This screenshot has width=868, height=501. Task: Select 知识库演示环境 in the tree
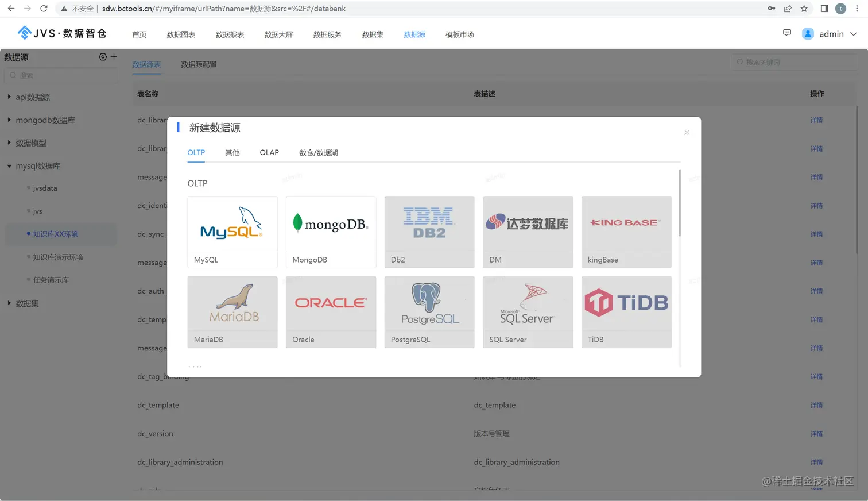click(58, 257)
